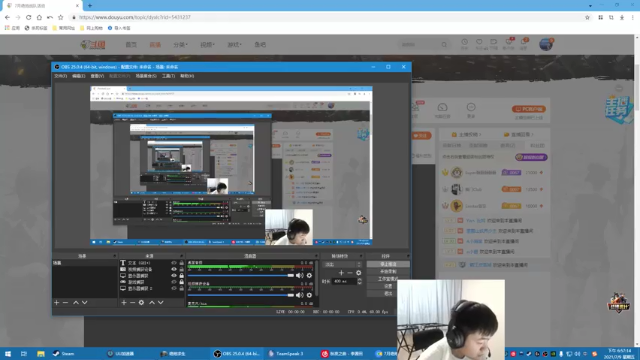Open the fifth Douyu nav dropdown
The height and width of the screenshot is (360, 640).
(x=234, y=44)
